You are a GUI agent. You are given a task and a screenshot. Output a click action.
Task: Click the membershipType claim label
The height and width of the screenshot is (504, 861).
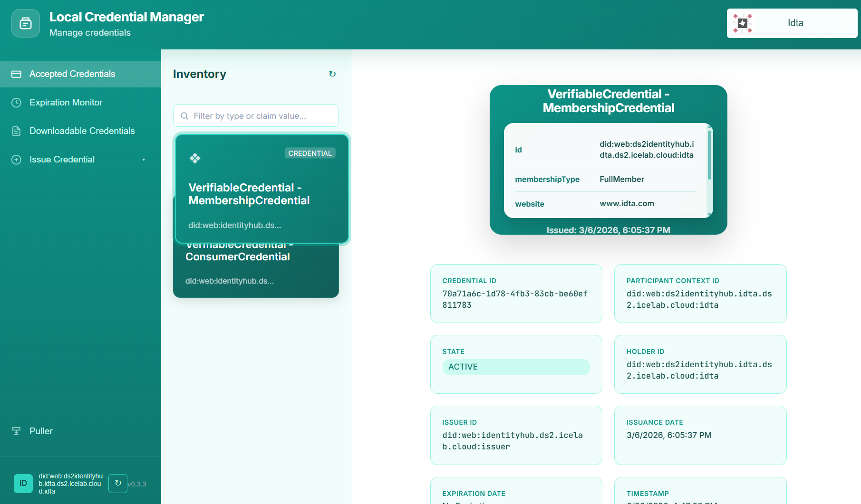[547, 179]
